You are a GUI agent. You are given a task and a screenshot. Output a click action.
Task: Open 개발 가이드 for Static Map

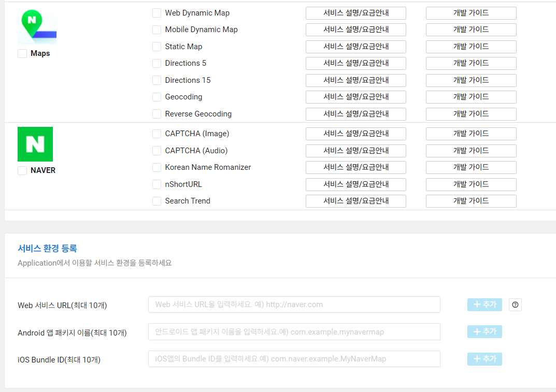click(471, 47)
